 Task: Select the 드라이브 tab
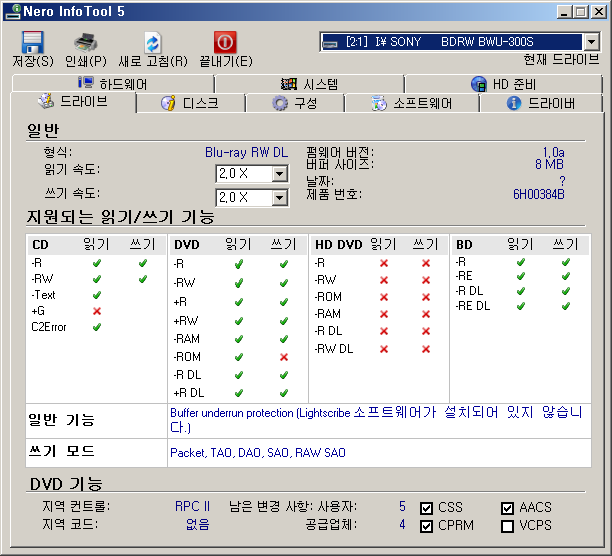pos(73,102)
